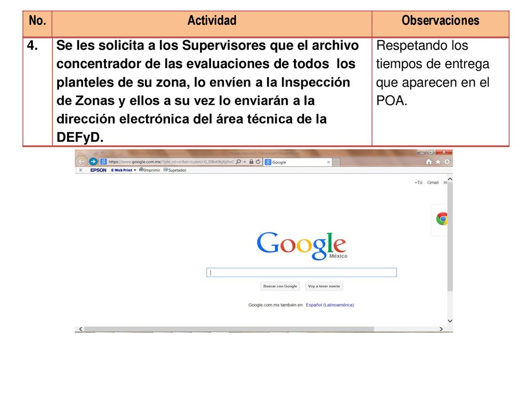The height and width of the screenshot is (399, 532).
Task: Click the text "Respetando los" in Observaciones
Action: pyautogui.click(x=422, y=46)
